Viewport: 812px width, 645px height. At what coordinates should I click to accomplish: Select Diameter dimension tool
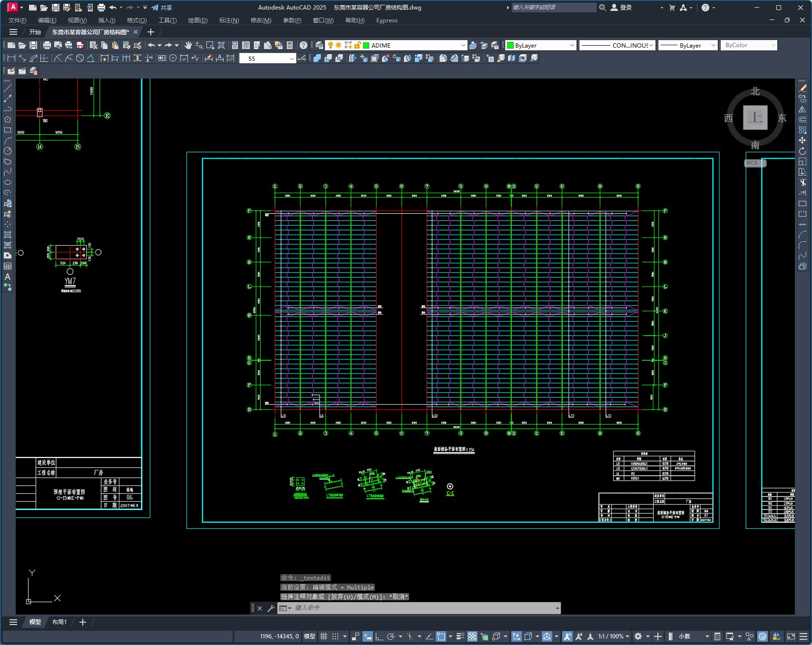[80, 58]
